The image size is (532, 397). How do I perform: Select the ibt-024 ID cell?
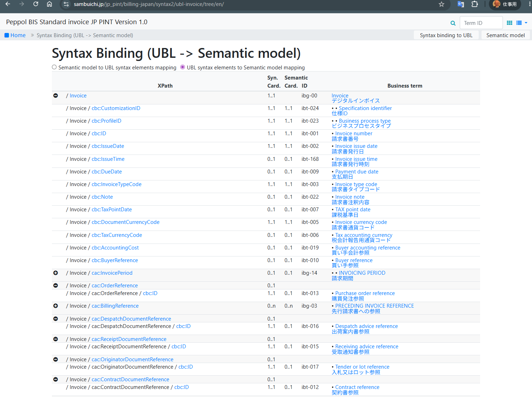[310, 108]
